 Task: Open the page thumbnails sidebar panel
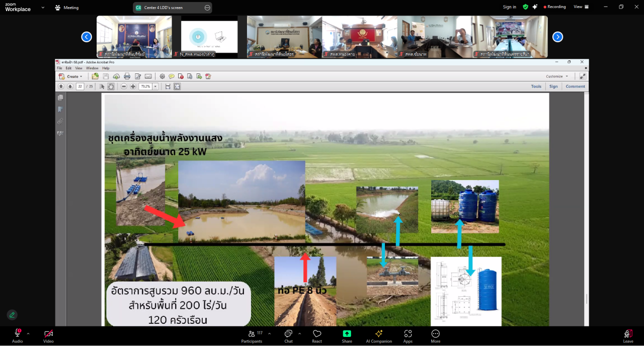tap(60, 98)
